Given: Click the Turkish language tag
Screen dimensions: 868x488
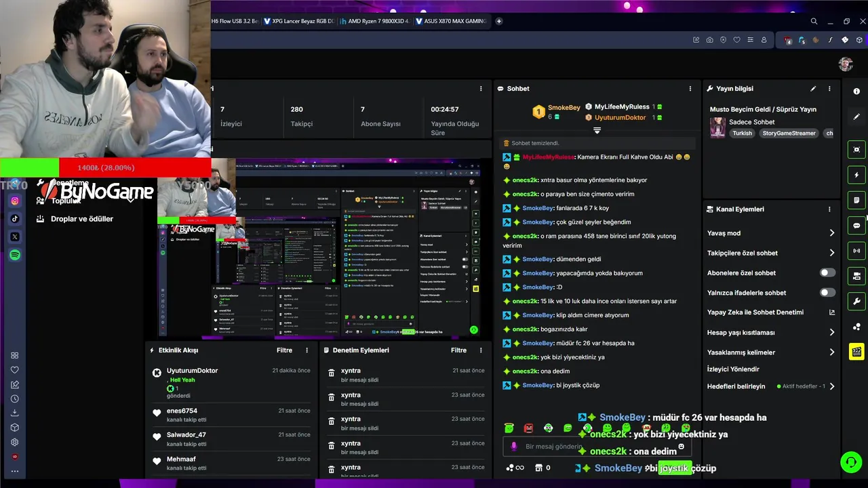Looking at the screenshot, I should [742, 133].
